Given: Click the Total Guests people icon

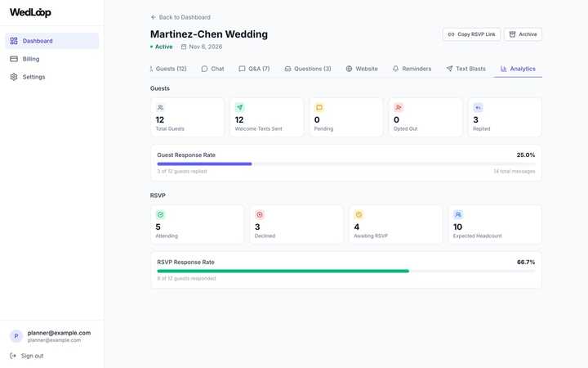Looking at the screenshot, I should point(161,108).
